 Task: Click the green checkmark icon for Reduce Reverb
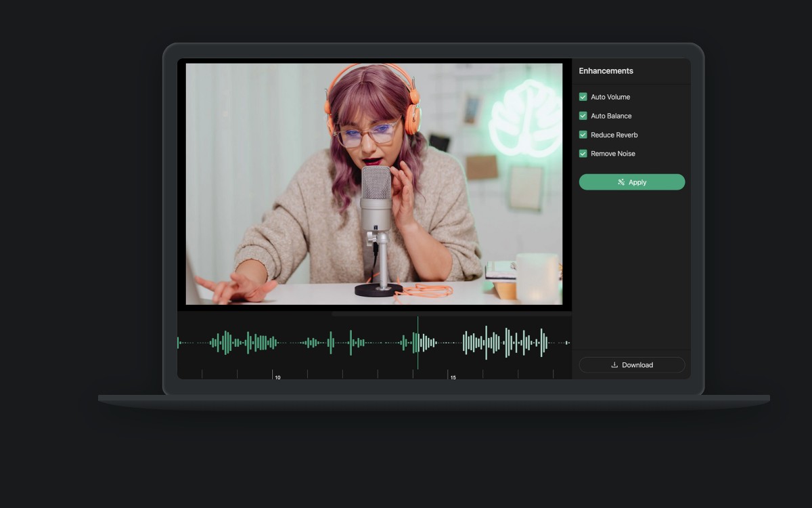pos(583,134)
